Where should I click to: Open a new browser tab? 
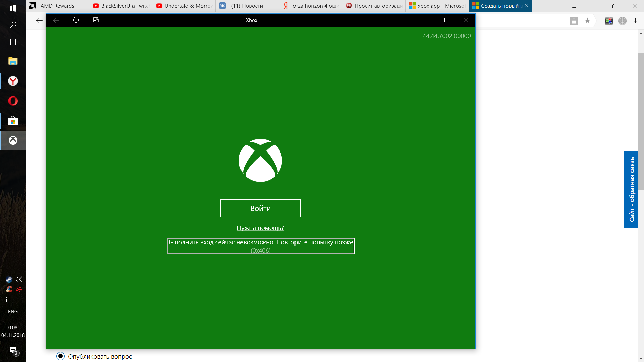pyautogui.click(x=539, y=6)
